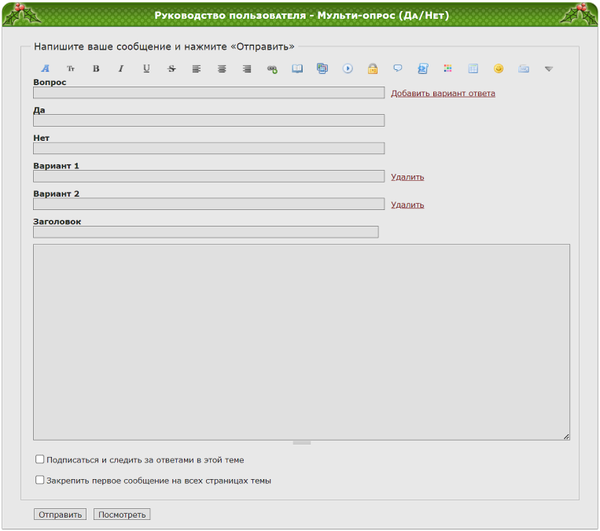Viewport: 600px width, 531px height.
Task: Apply underline formatting
Action: [146, 69]
